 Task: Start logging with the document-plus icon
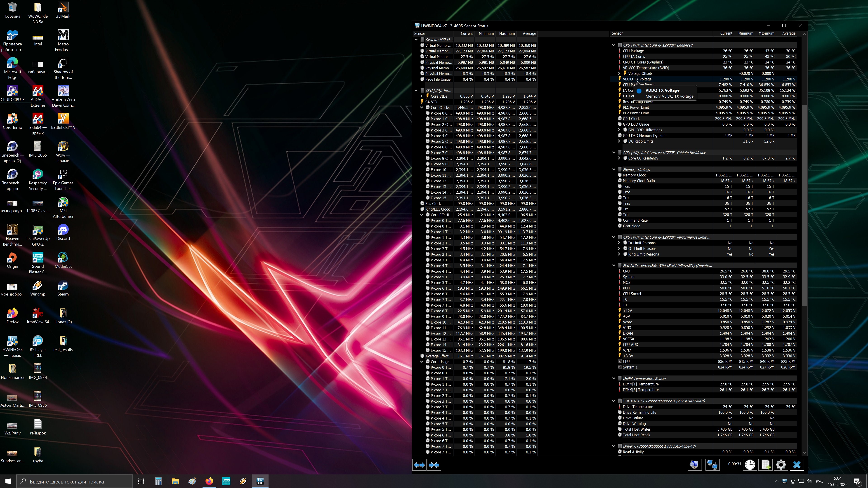coord(765,465)
